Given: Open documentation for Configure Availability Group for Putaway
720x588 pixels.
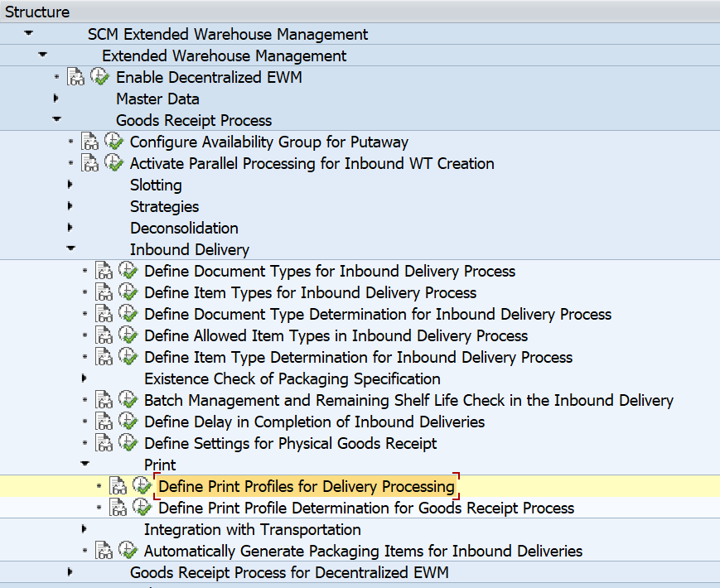Looking at the screenshot, I should (90, 142).
